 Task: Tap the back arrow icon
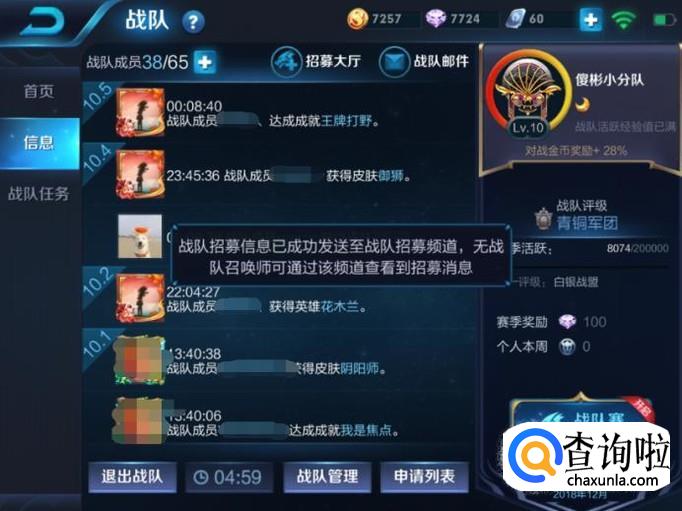(x=42, y=22)
